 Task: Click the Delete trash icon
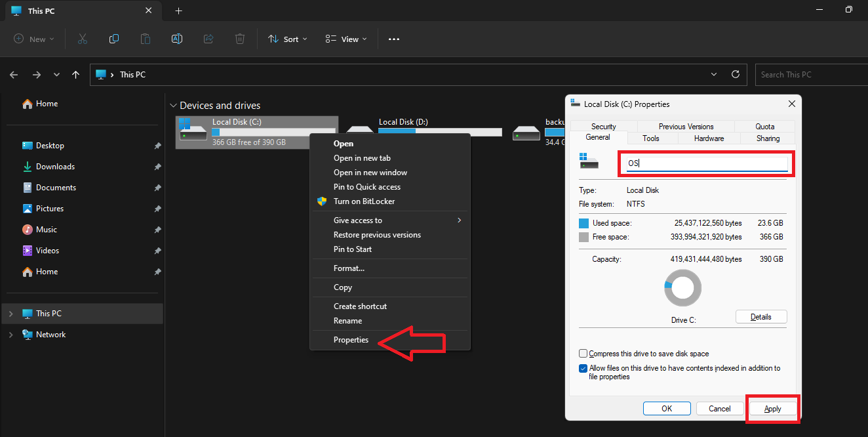pos(240,39)
